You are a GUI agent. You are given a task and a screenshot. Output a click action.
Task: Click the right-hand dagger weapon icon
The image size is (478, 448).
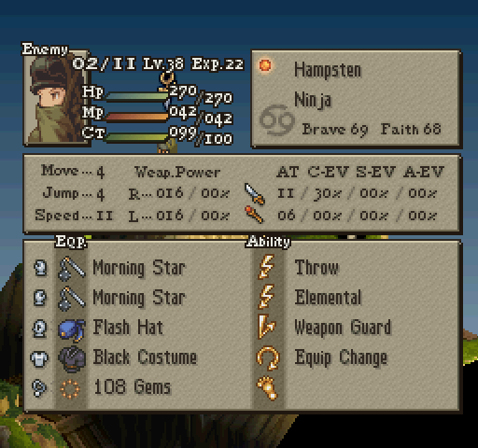click(x=255, y=193)
